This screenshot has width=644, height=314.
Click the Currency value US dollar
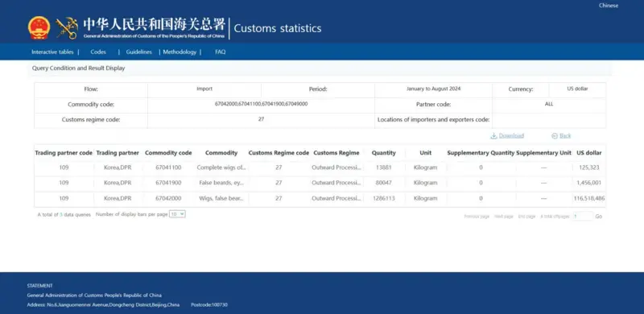click(x=577, y=89)
